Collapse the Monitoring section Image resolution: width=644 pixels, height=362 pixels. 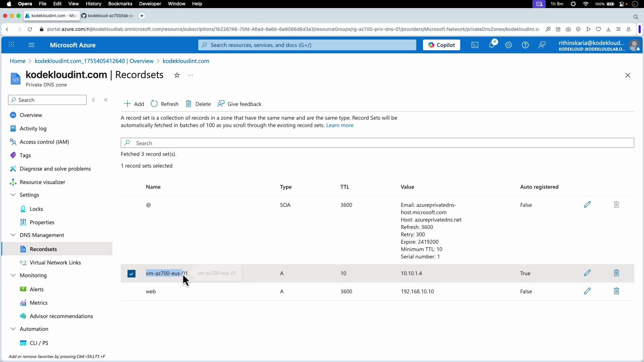[x=13, y=275]
